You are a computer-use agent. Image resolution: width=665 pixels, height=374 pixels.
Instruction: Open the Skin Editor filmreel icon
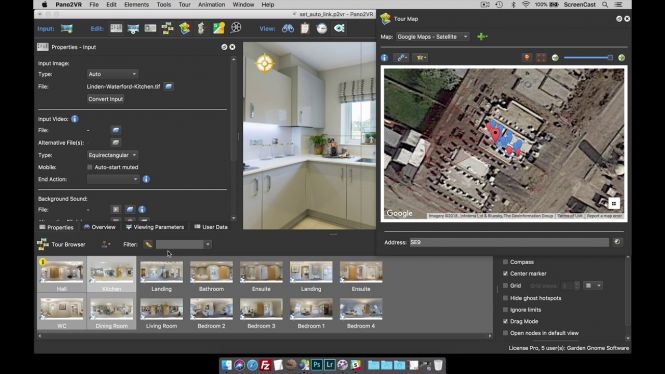[236, 28]
